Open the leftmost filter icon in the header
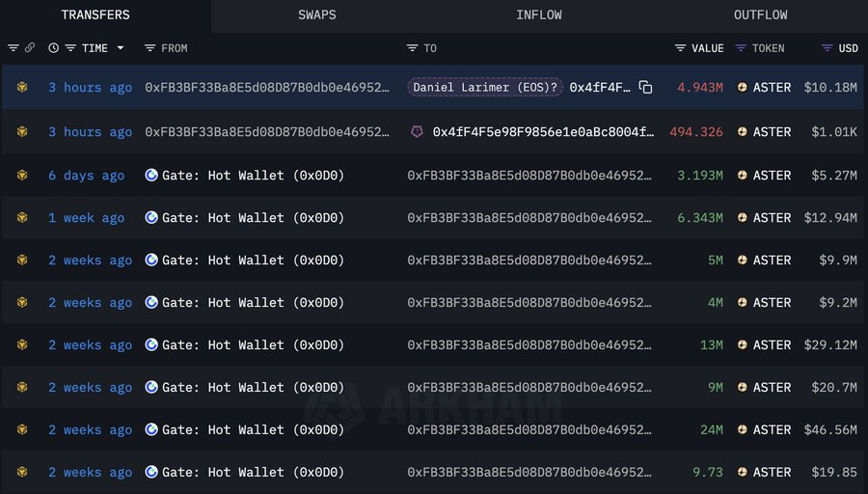 (14, 48)
